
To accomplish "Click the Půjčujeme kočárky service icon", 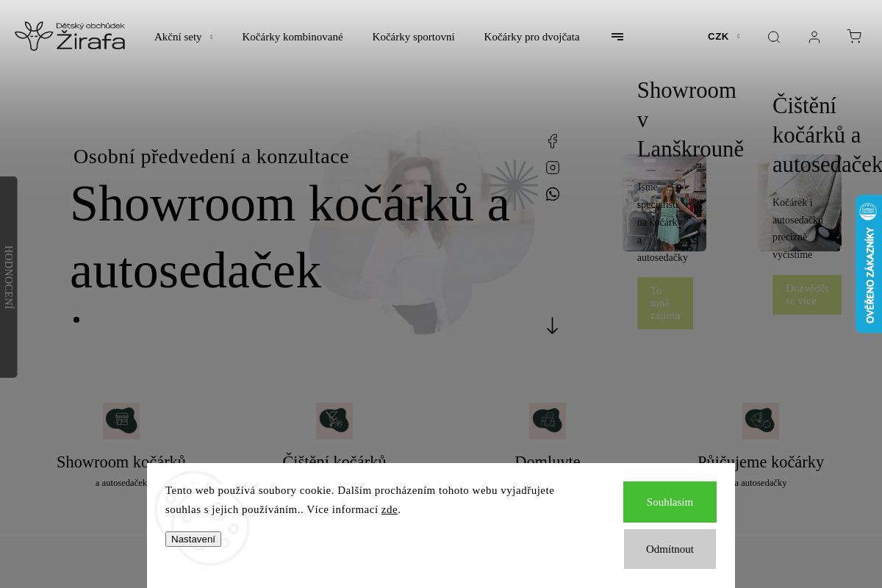I will [x=761, y=421].
